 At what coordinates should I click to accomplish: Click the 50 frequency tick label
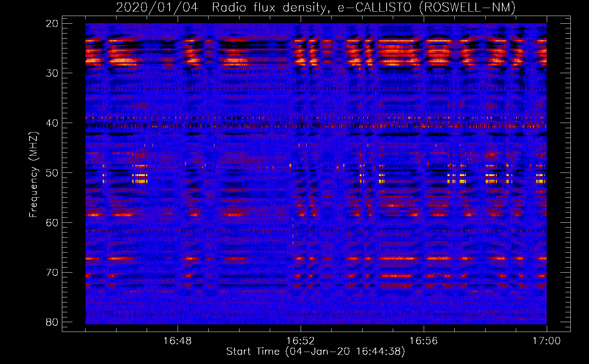[52, 173]
